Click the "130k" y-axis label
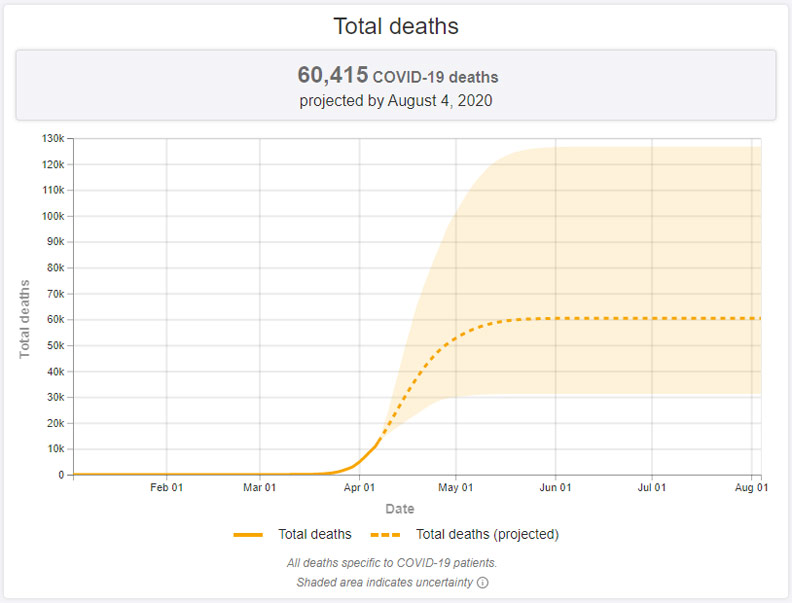The image size is (792, 603). pyautogui.click(x=52, y=138)
